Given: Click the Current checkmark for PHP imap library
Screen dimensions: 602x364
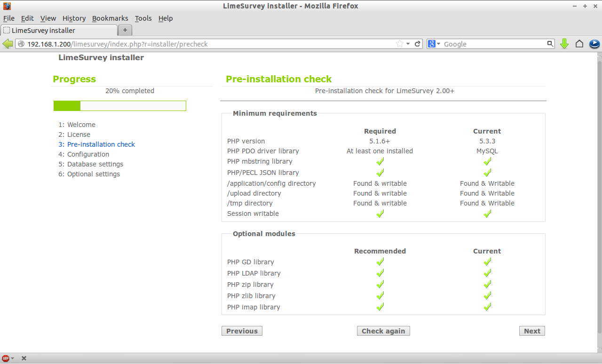Looking at the screenshot, I should (487, 307).
